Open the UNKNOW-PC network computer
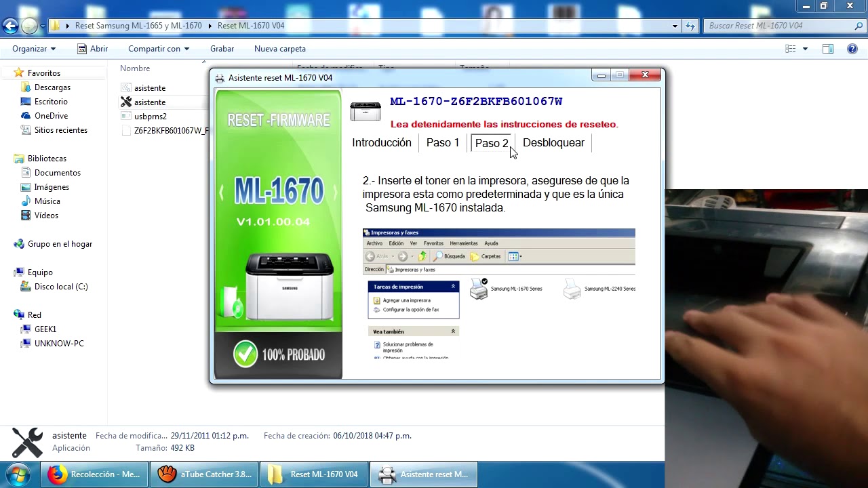Screen dimensions: 868x488 tap(59, 344)
